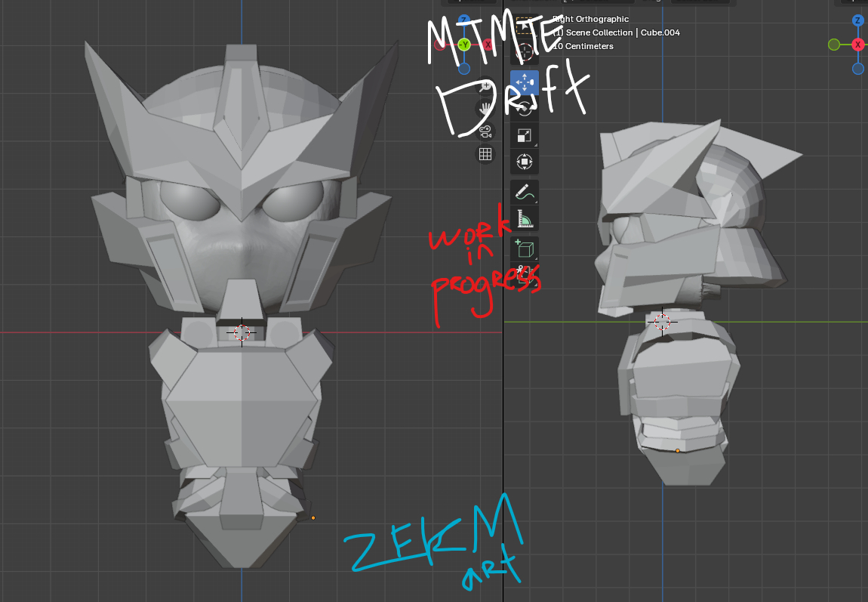Click blue Z axis on right viewport gizmo
This screenshot has width=868, height=602.
click(858, 20)
